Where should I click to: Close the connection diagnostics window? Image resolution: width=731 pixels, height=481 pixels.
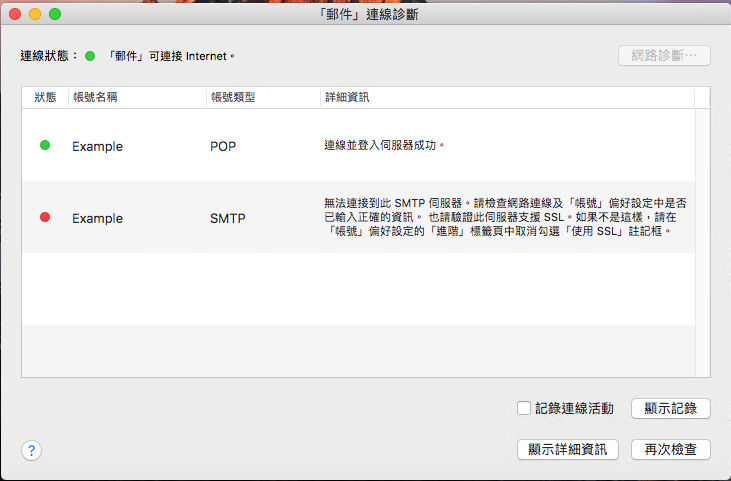(x=15, y=15)
